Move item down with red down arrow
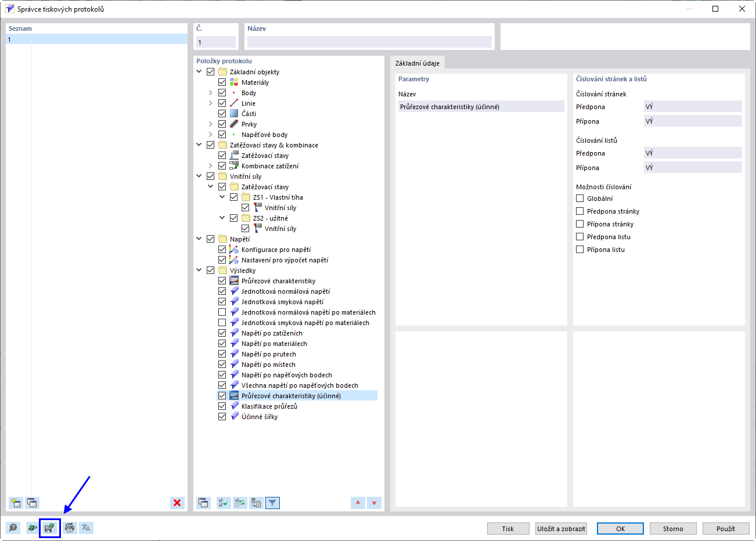Viewport: 756px width, 541px height. pyautogui.click(x=374, y=503)
